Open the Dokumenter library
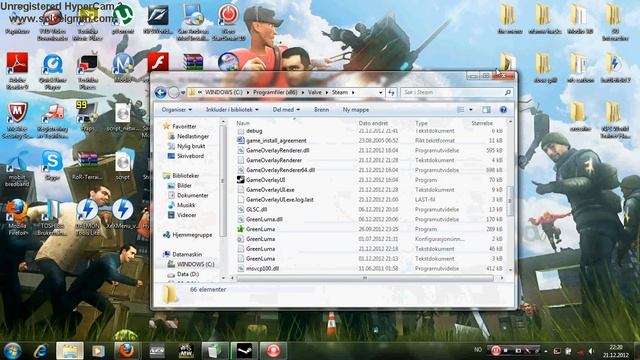Viewport: 640px width, 360px height. tap(192, 196)
